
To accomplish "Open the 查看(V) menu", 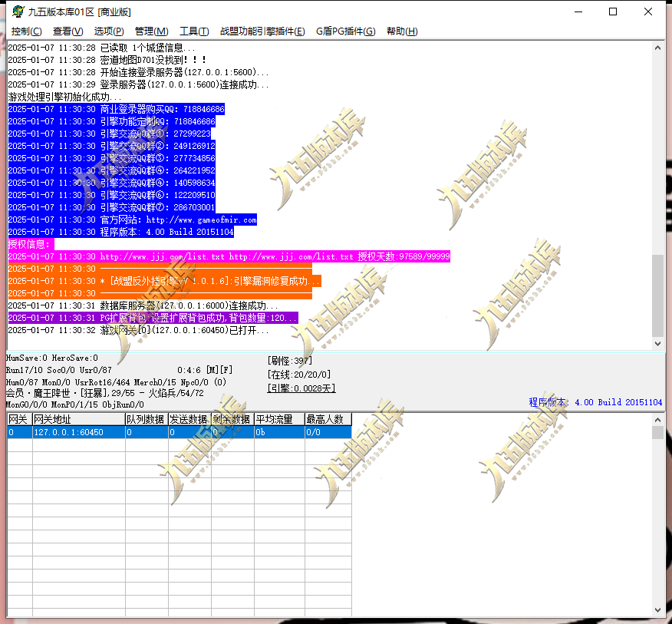I will [68, 31].
